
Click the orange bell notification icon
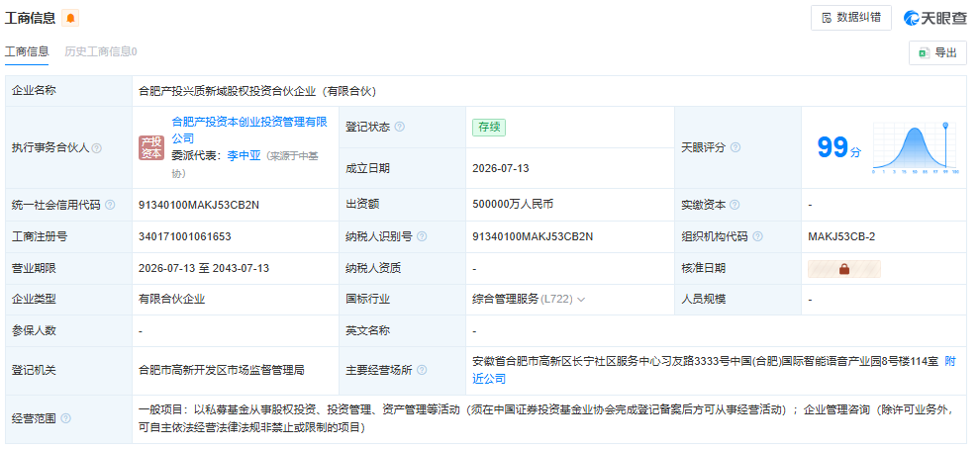[70, 18]
